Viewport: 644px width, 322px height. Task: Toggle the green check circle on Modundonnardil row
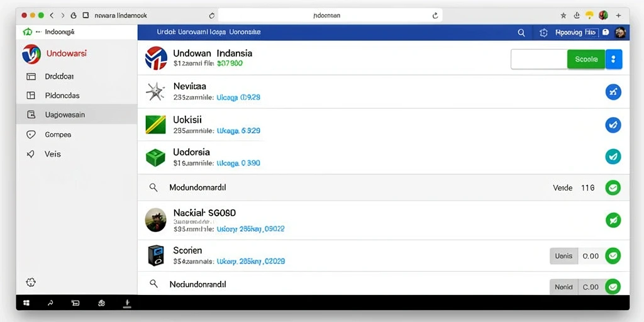point(613,187)
